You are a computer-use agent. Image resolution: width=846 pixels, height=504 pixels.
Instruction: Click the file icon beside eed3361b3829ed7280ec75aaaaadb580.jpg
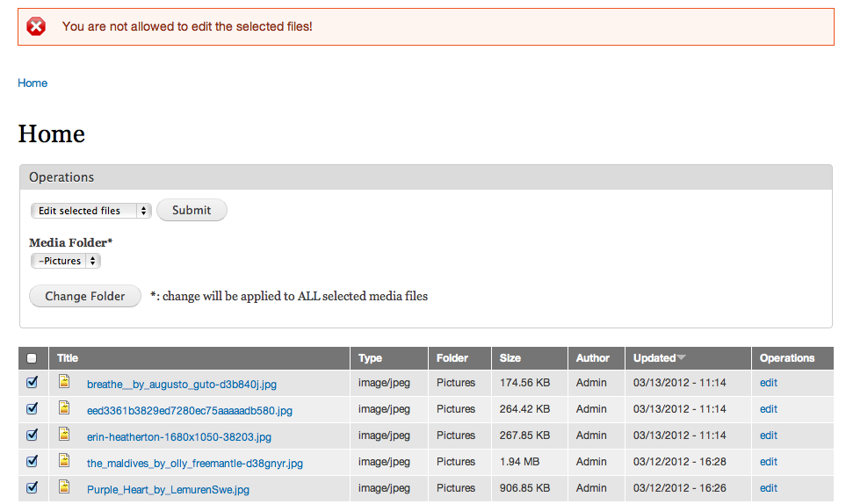(64, 407)
